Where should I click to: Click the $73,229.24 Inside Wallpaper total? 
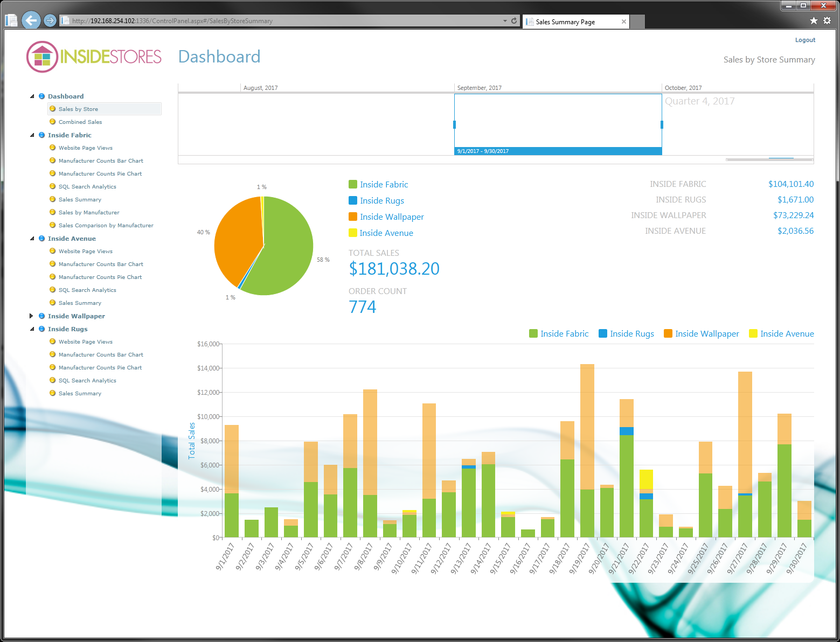pos(793,215)
